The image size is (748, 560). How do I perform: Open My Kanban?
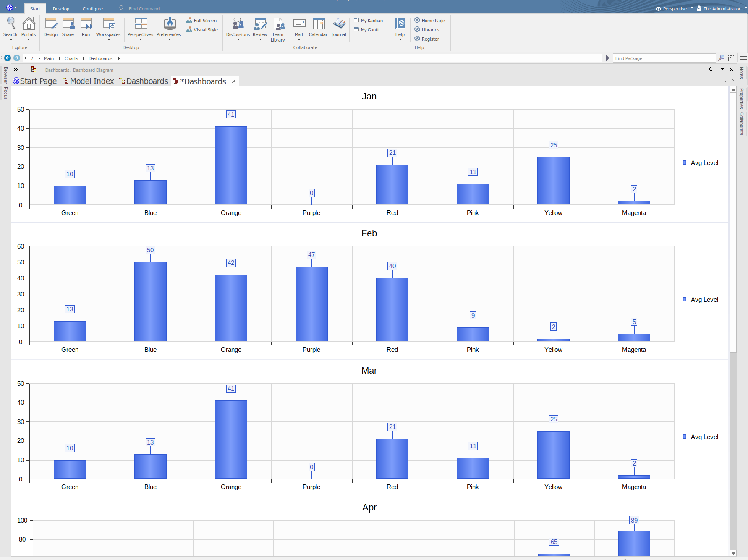click(368, 21)
